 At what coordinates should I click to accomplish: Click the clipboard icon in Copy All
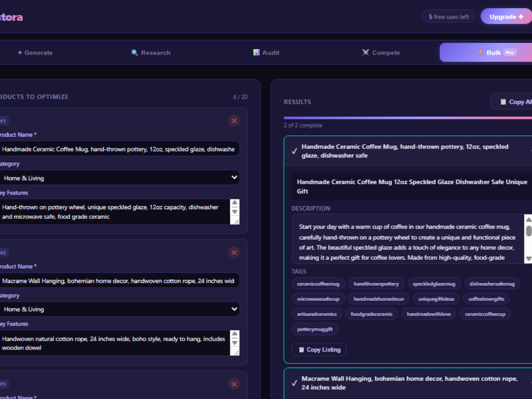[503, 102]
